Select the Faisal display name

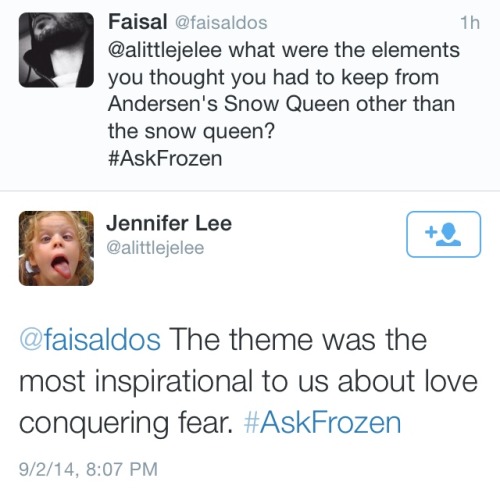click(x=138, y=22)
